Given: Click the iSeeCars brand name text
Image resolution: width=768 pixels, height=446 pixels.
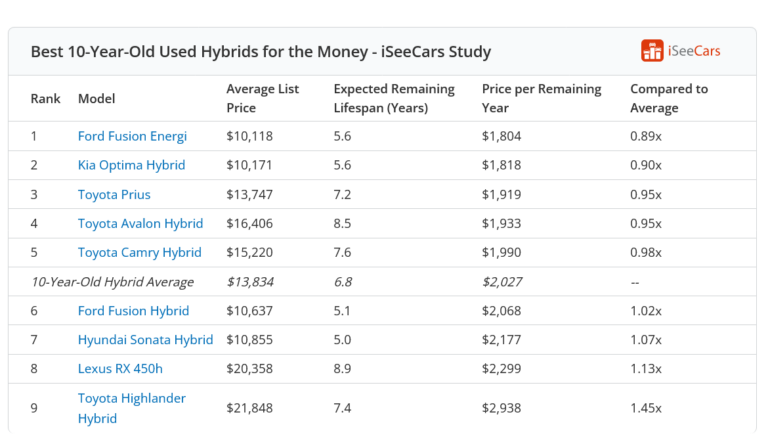Looking at the screenshot, I should pos(695,51).
